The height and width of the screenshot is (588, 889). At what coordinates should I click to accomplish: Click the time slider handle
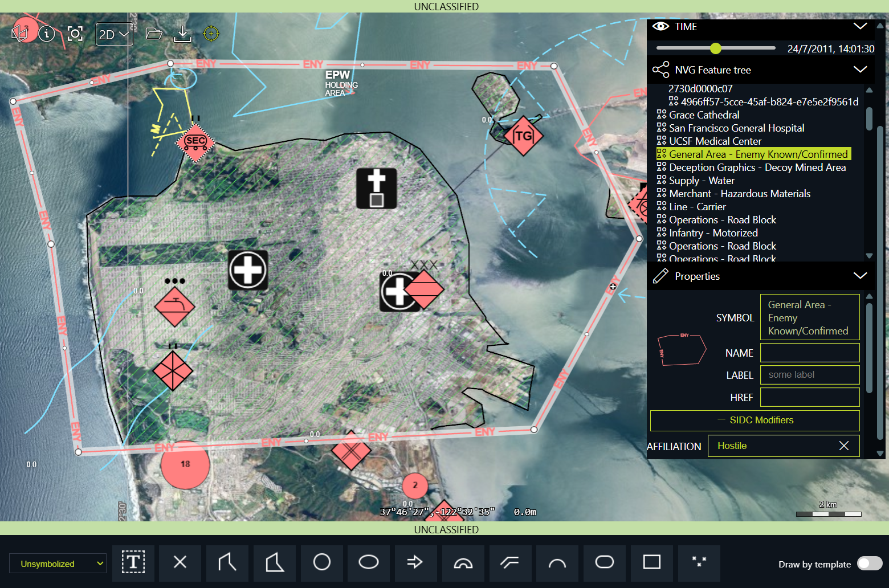716,48
